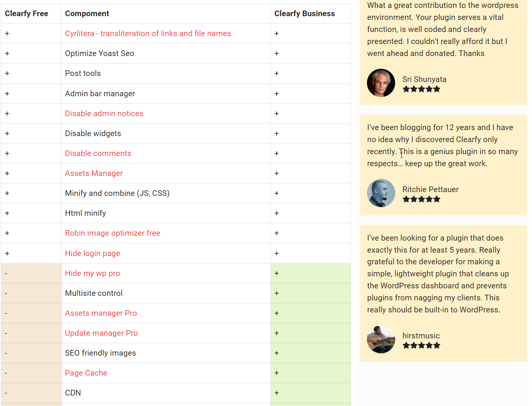Select the Optimize Yoast Seo cell

tap(165, 53)
